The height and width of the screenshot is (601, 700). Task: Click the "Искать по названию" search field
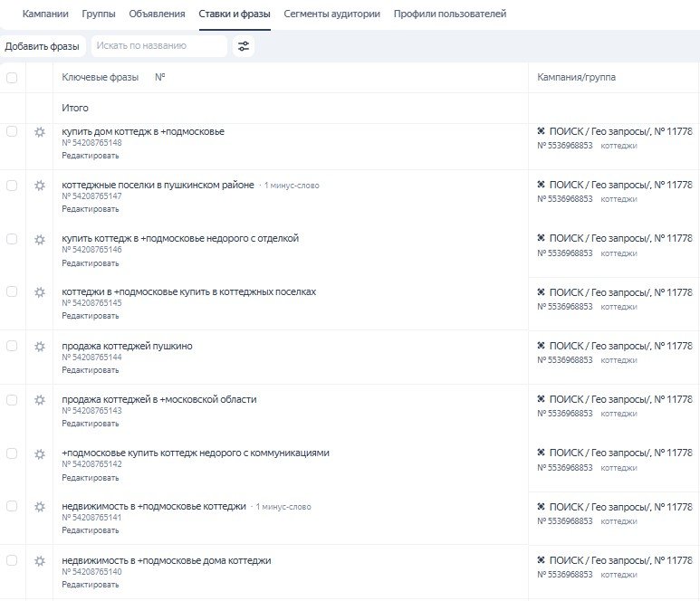(x=158, y=46)
